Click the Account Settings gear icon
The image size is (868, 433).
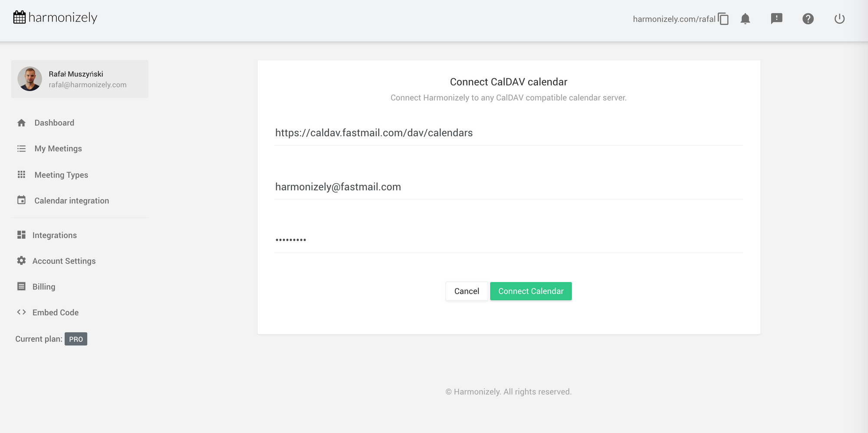[x=21, y=260]
